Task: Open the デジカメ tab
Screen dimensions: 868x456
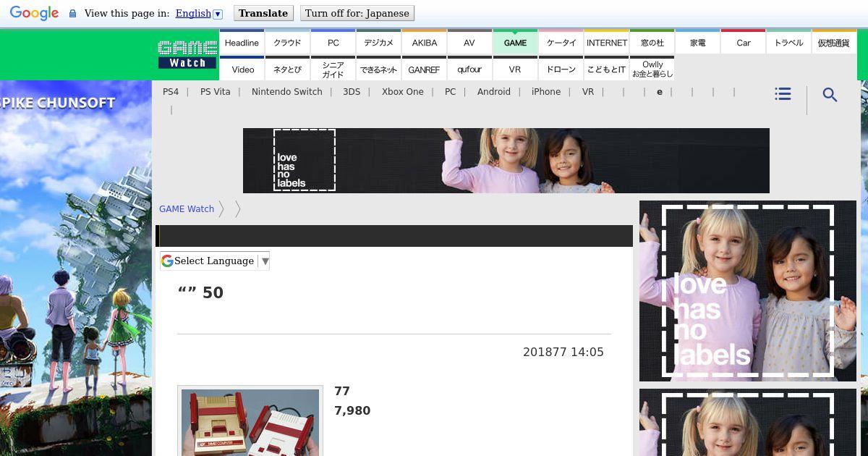Action: click(x=378, y=42)
